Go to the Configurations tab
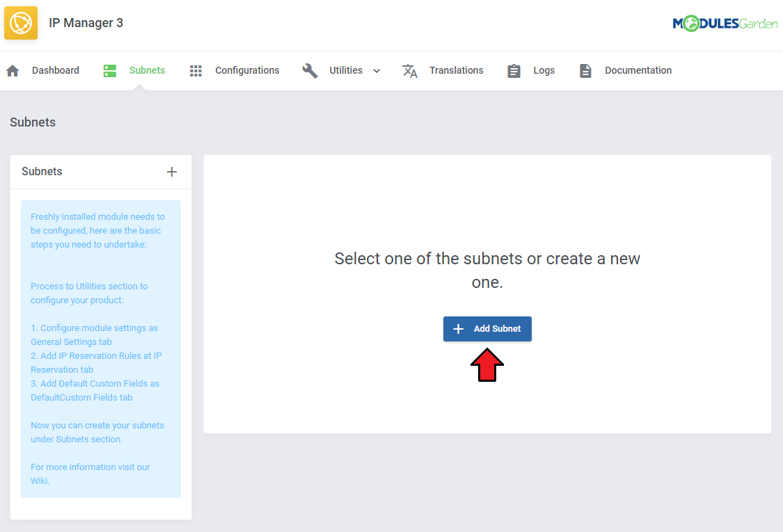783x532 pixels. (247, 70)
